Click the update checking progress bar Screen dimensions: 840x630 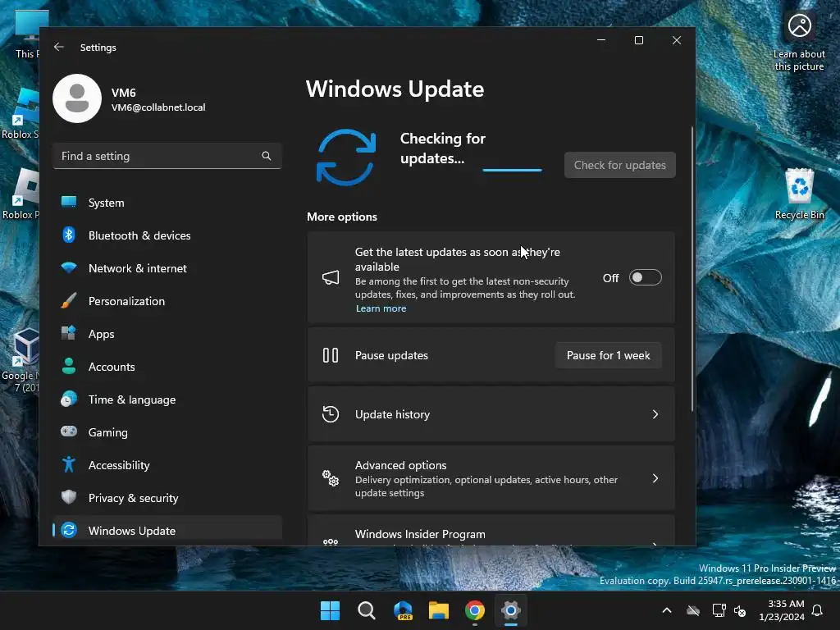(512, 170)
